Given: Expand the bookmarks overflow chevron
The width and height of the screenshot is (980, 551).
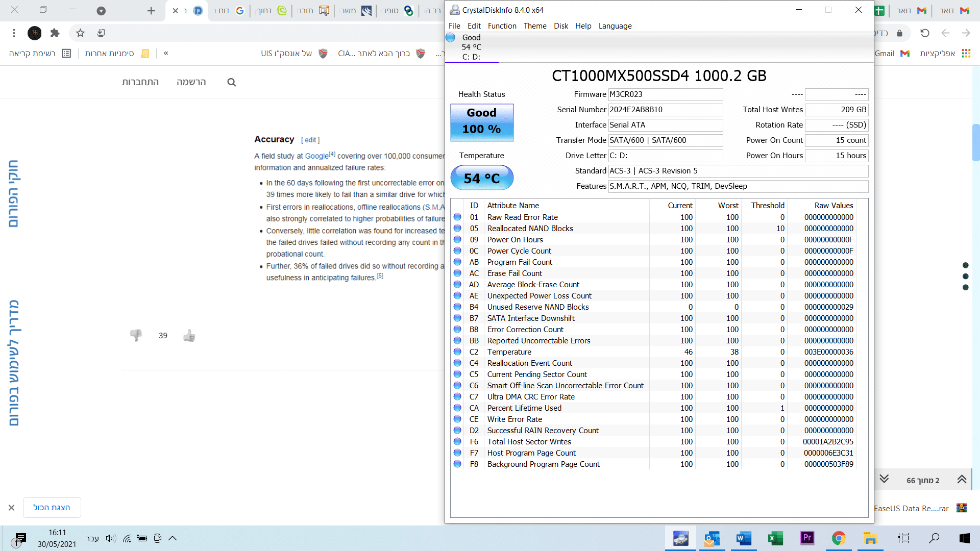Looking at the screenshot, I should (166, 53).
